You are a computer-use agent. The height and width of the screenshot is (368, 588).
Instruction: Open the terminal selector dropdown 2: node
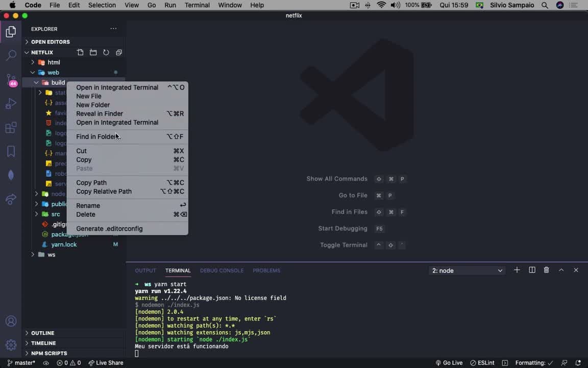[x=467, y=270]
